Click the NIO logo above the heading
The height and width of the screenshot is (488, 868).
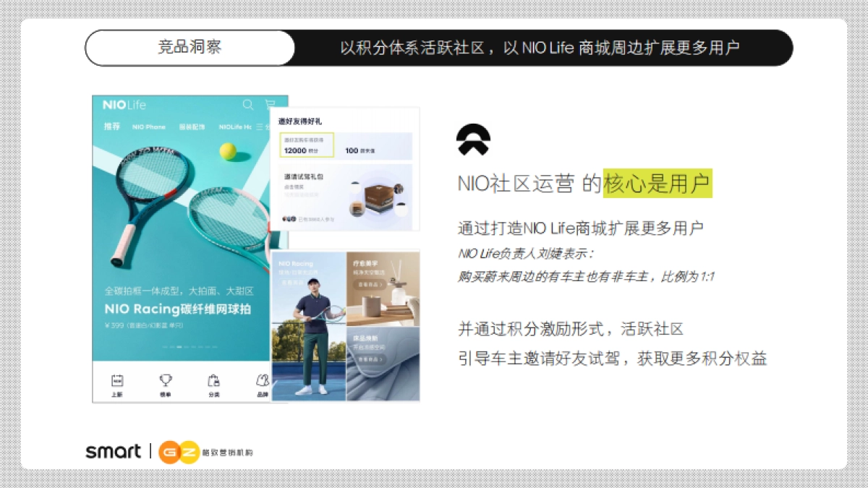[x=474, y=139]
